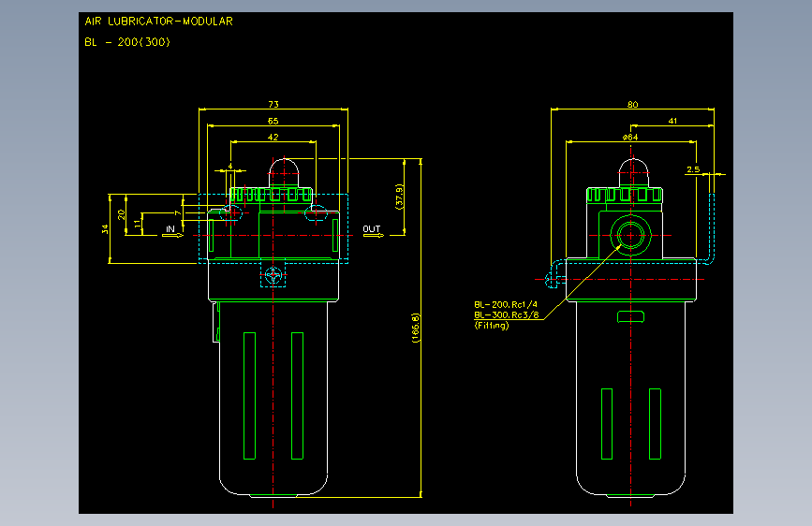Select the (37.9) vertical dimension
The height and width of the screenshot is (526, 812).
point(399,197)
